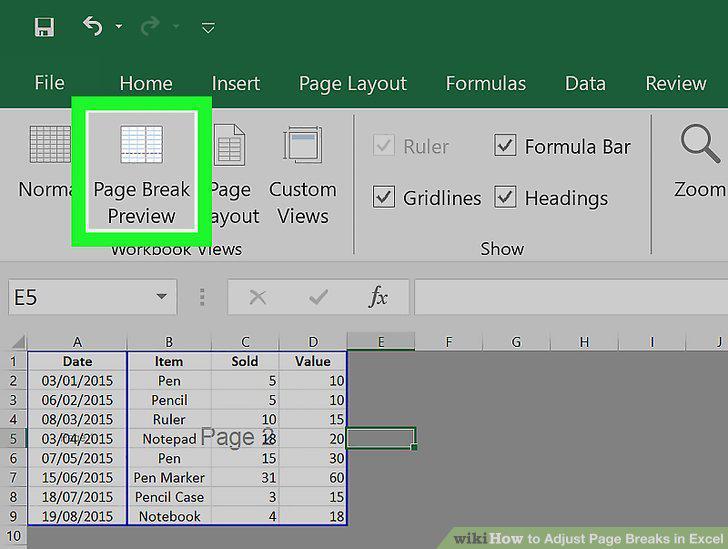Viewport: 728px width, 549px height.
Task: Click Page Break Preview view button
Action: click(142, 170)
